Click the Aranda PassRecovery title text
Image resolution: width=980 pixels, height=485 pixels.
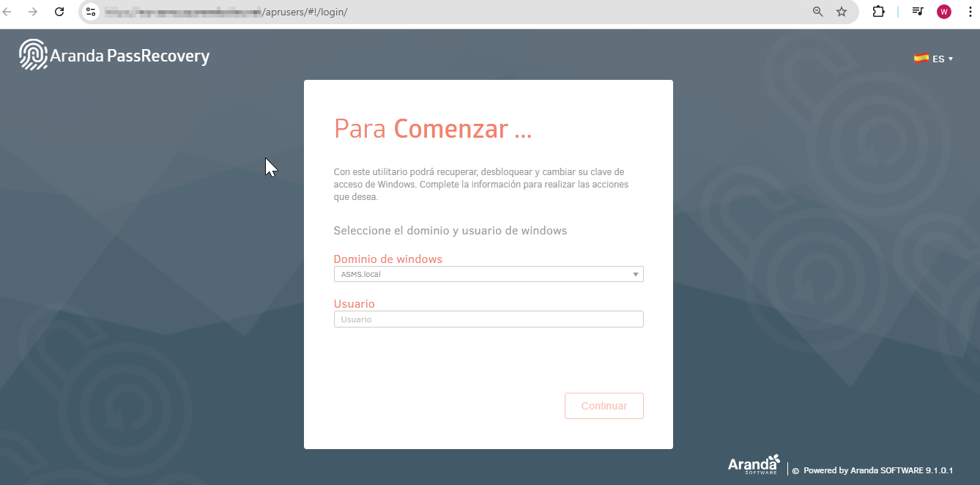(x=130, y=56)
